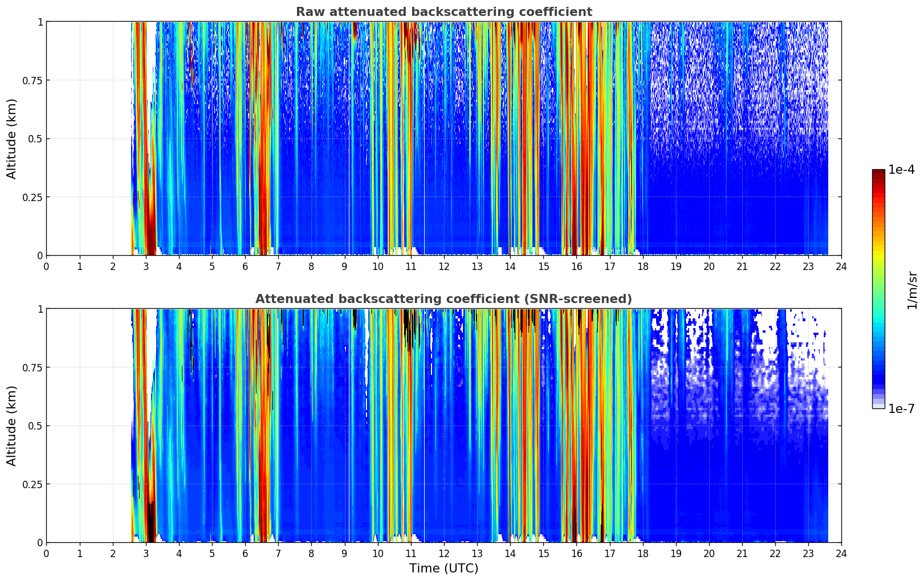Click the top plot's 0.5 altitude tick label
This screenshot has height=581, width=924.
[36, 139]
